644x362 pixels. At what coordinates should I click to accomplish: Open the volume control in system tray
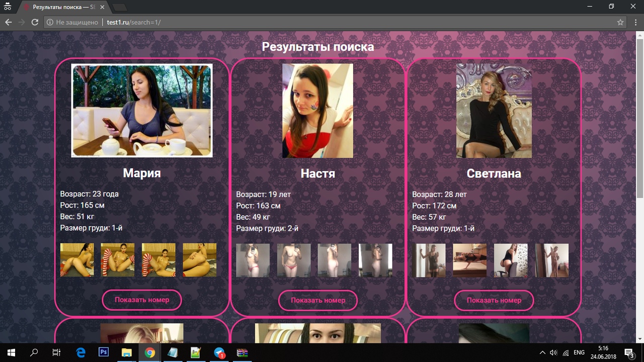tap(553, 352)
